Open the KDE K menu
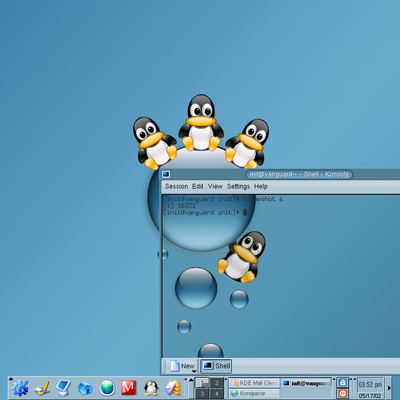Image resolution: width=400 pixels, height=400 pixels. coord(20,388)
